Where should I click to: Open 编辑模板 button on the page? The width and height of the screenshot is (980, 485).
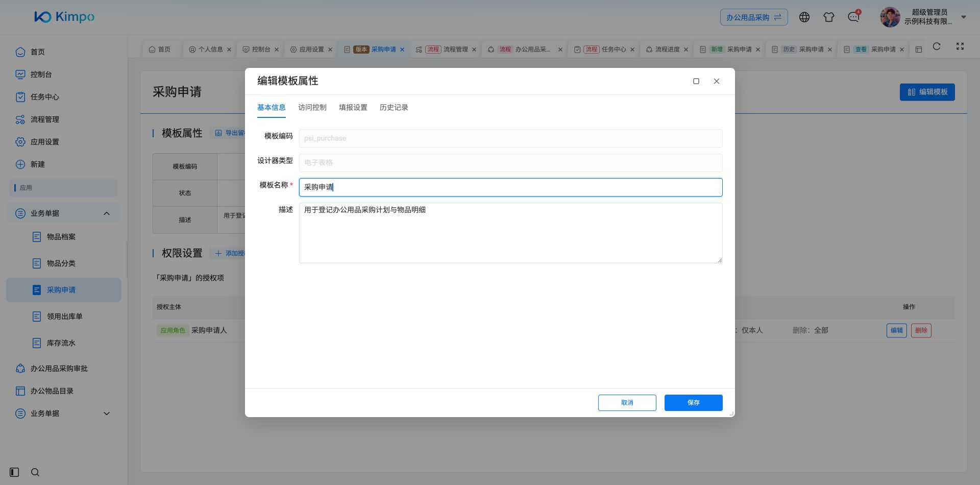927,92
